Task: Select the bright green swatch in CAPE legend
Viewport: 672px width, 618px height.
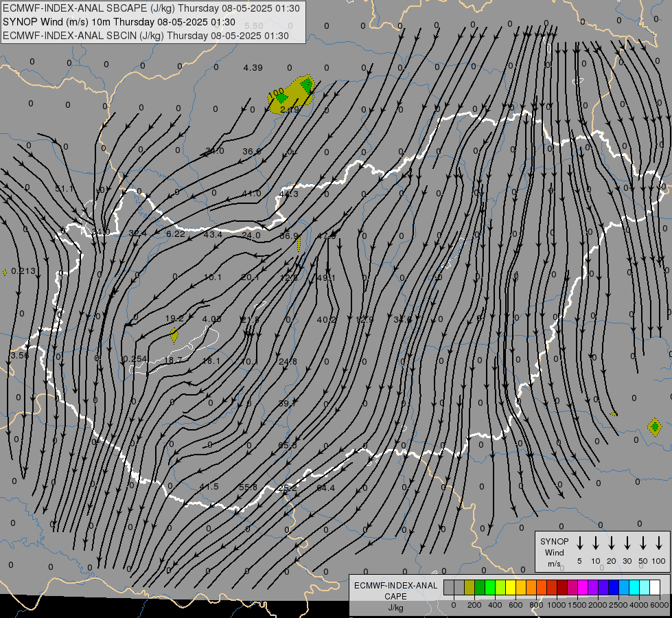Action: 490,587
